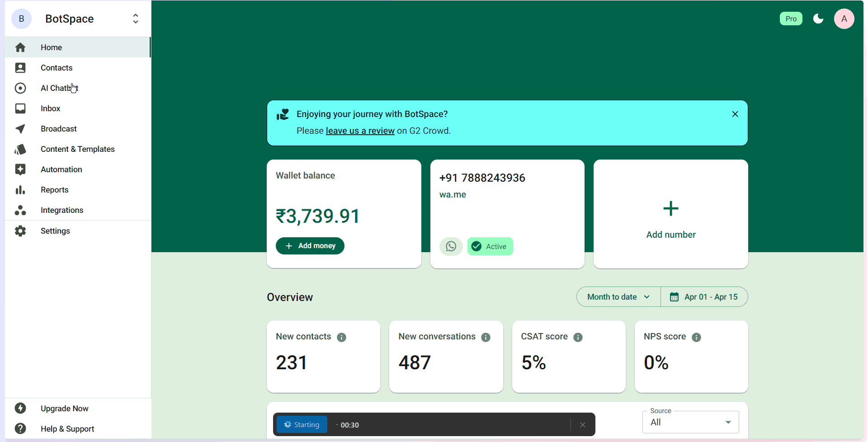Click the heart-hand review icon in banner
The height and width of the screenshot is (442, 868).
283,114
